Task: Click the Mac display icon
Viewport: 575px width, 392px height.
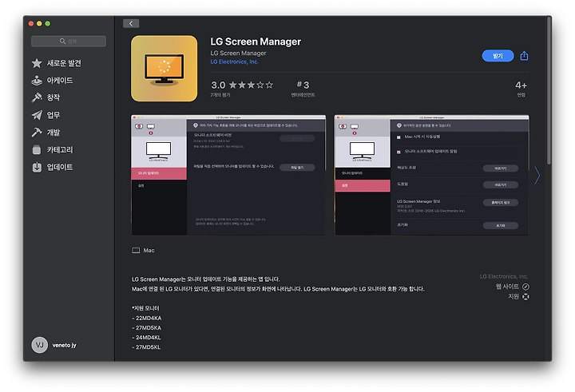Action: coord(136,251)
